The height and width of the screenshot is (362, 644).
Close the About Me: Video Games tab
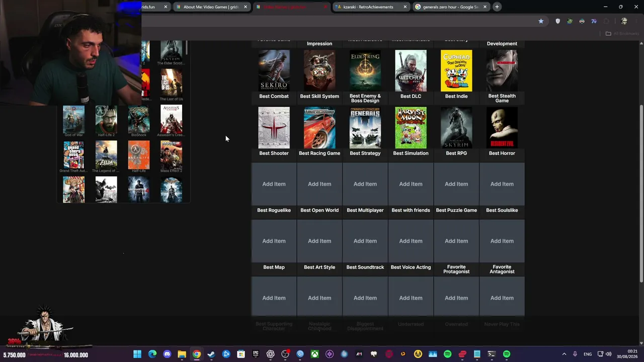[246, 7]
